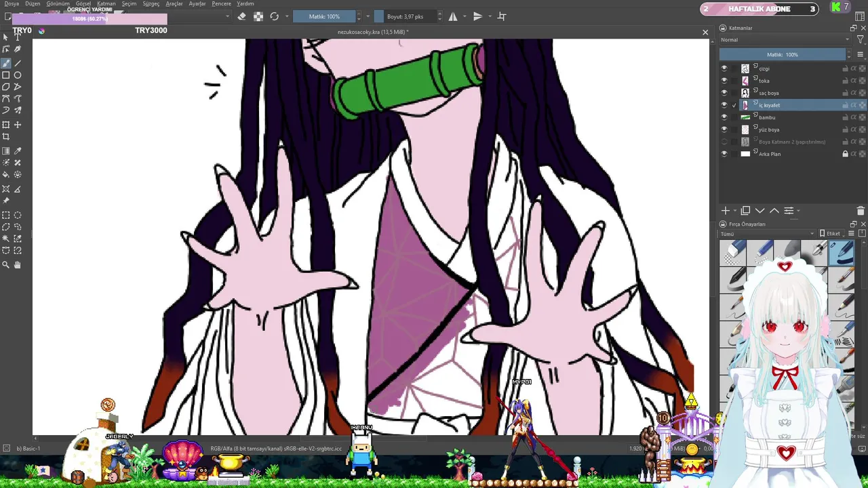This screenshot has width=868, height=488.
Task: Click the wrap around mode icon
Action: (502, 16)
